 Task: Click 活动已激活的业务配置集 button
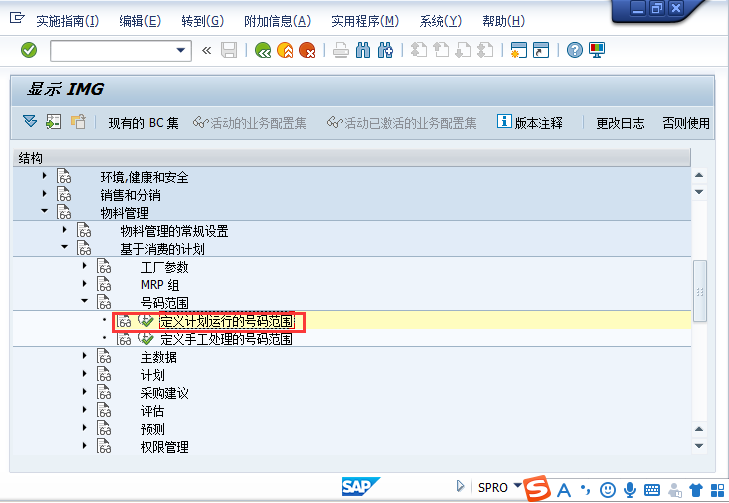point(402,123)
